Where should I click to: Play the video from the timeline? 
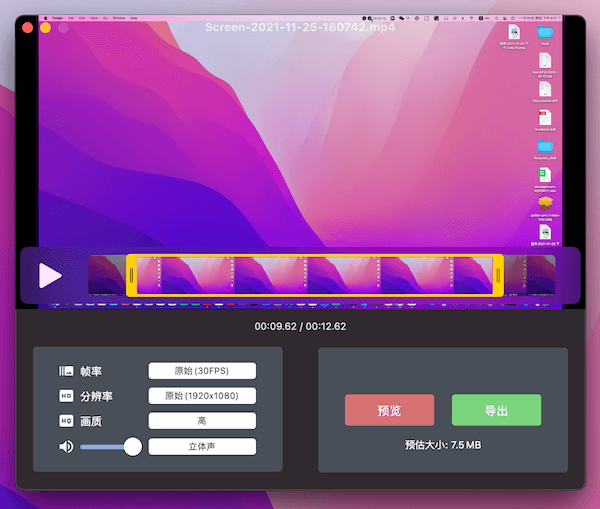(x=49, y=275)
